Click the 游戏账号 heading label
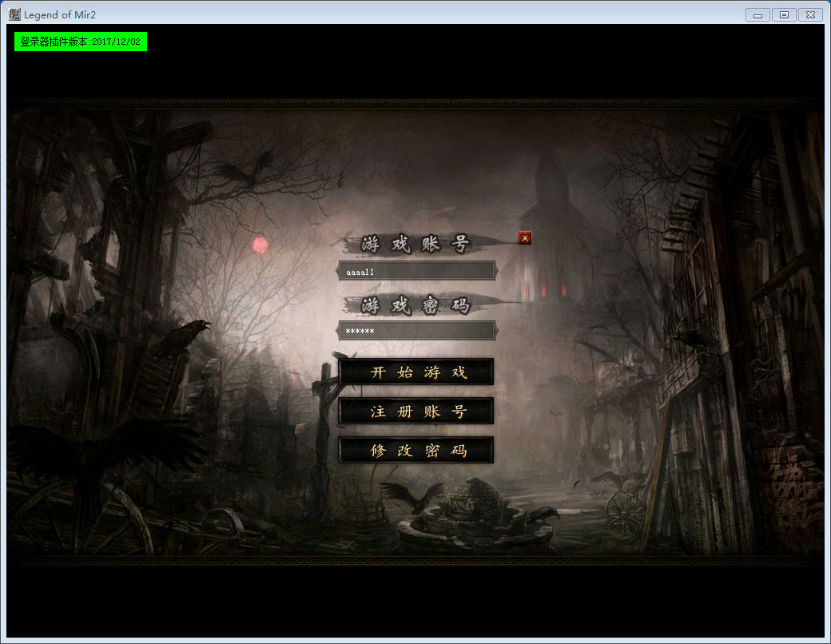Screen dimensions: 831x644 point(415,244)
